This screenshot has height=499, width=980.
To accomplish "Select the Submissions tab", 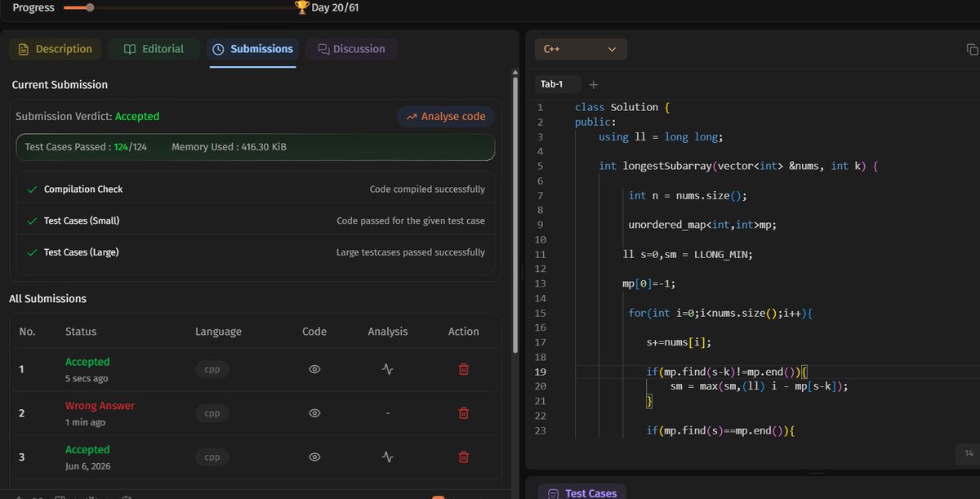I will click(x=252, y=49).
